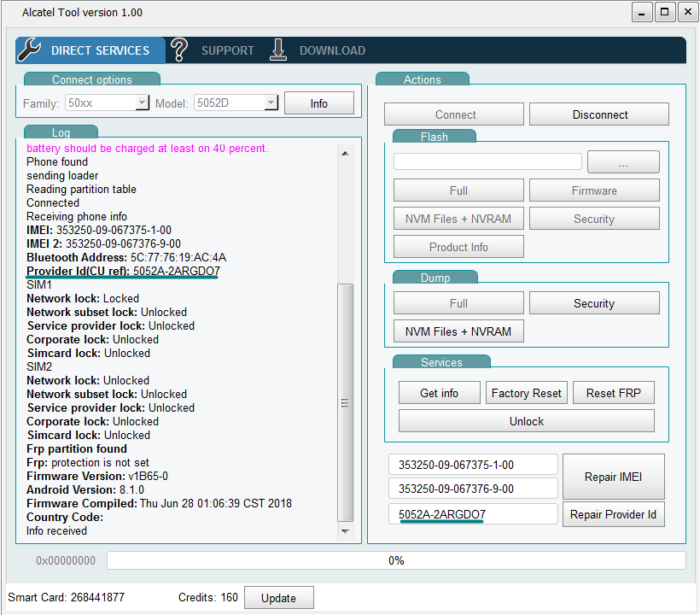Screen dimensions: 700x615
Task: Click the IMEI 2 log line
Action: coord(103,243)
